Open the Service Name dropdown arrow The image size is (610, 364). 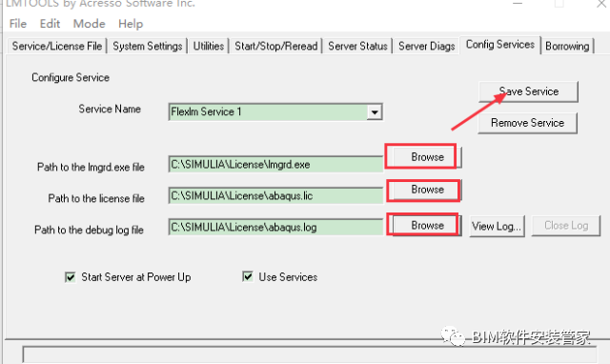pos(375,112)
